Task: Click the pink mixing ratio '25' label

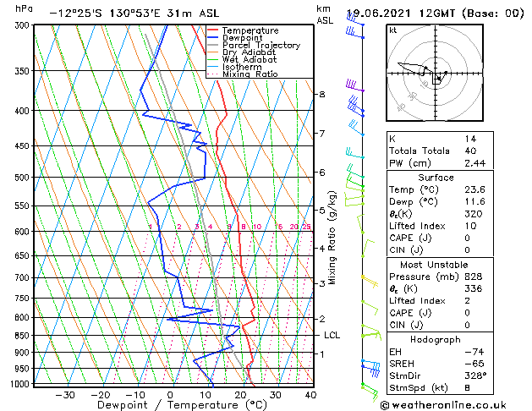Action: point(306,227)
